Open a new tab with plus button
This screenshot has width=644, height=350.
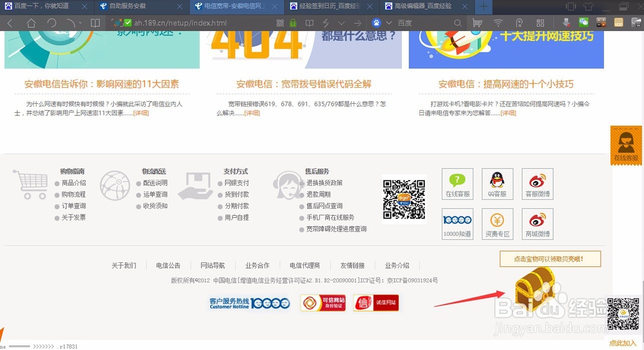click(484, 6)
